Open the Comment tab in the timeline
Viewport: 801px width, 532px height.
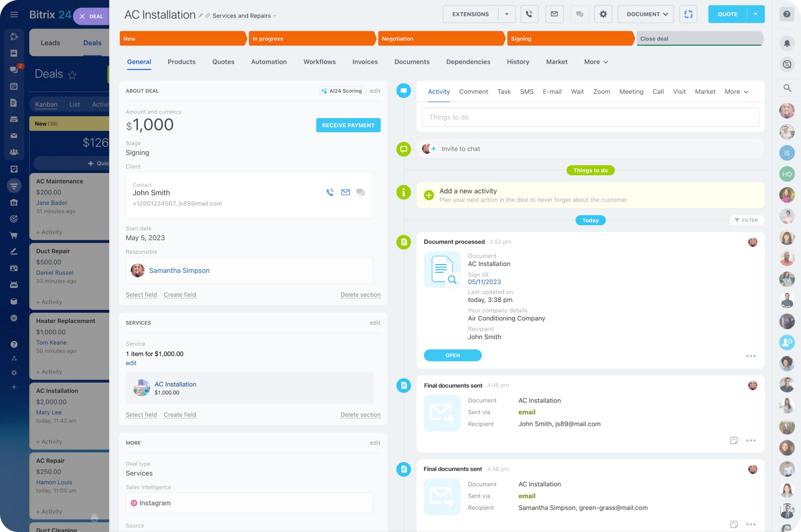coord(473,92)
